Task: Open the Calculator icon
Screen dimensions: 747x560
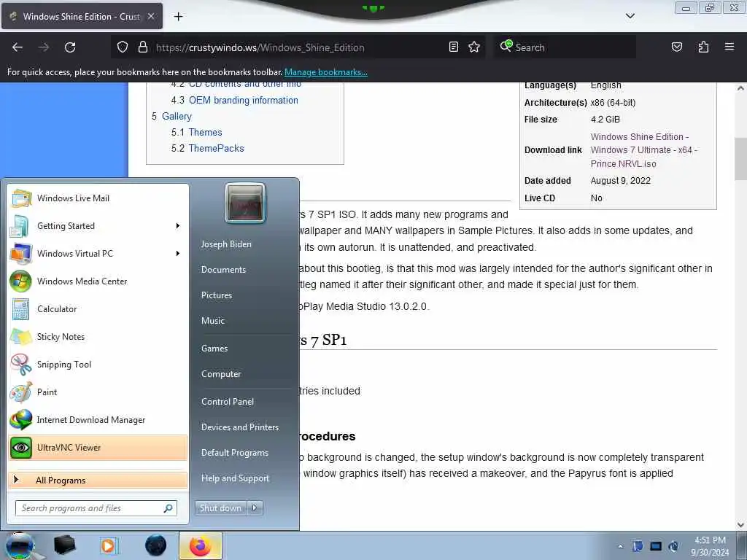Action: coord(20,309)
